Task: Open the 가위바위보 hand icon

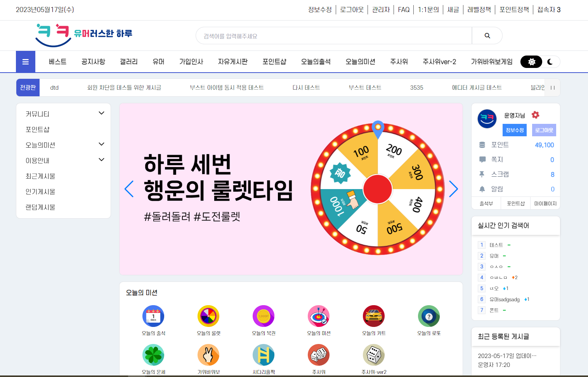Action: pyautogui.click(x=208, y=355)
